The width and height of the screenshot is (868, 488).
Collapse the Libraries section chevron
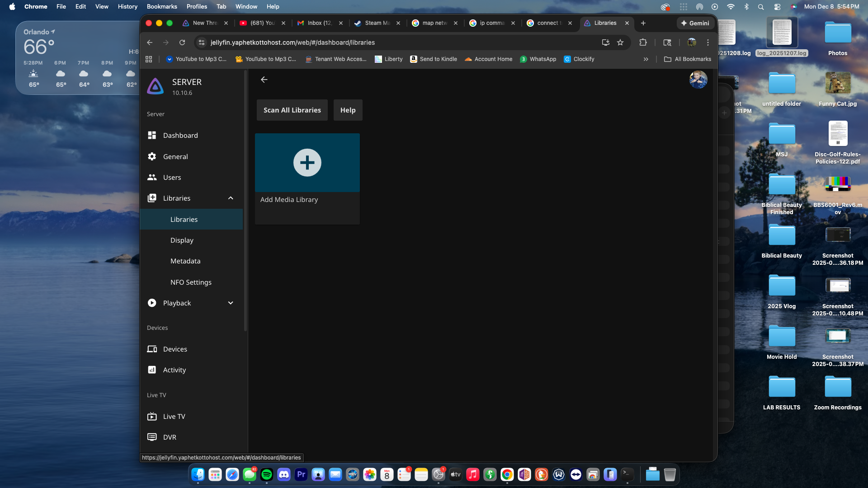click(x=231, y=198)
